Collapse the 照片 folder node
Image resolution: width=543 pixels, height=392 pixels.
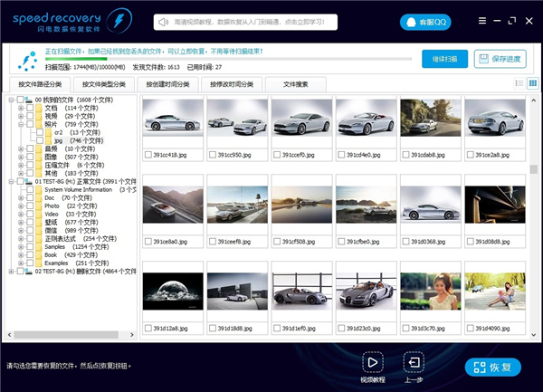tap(20, 124)
